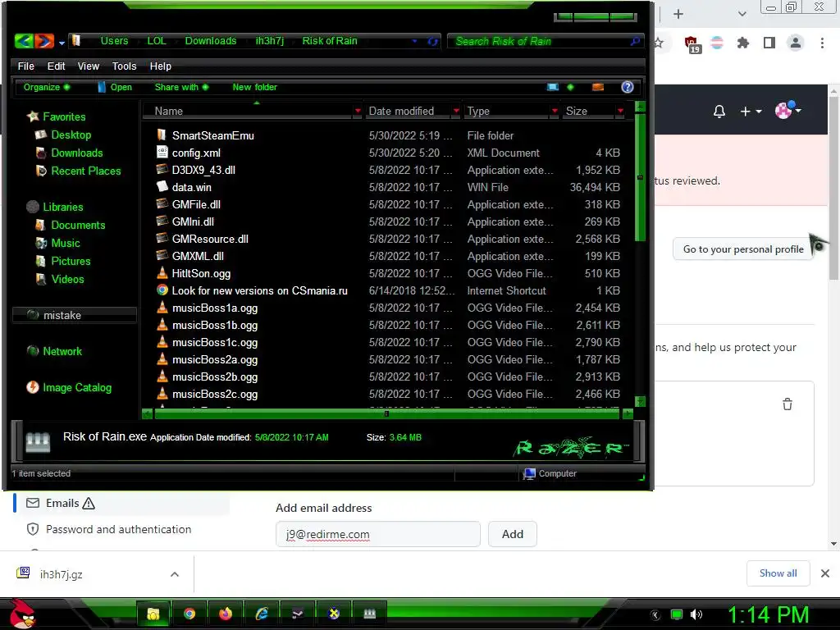
Task: Select Downloads under Favorites
Action: 69,153
